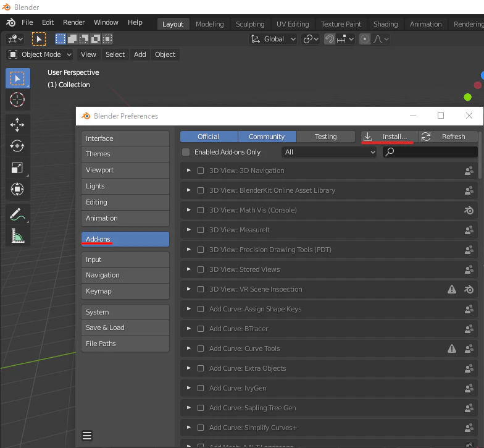Enable Precision Drawing Tools checkbox
This screenshot has width=484, height=448.
click(x=201, y=250)
